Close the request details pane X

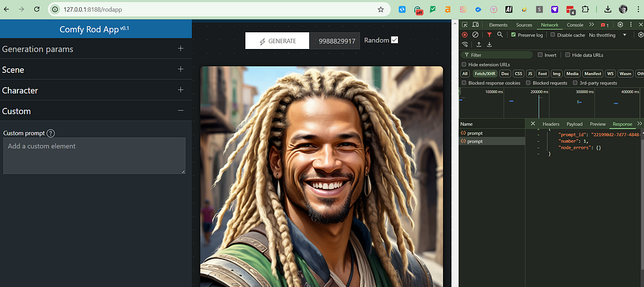coord(533,124)
